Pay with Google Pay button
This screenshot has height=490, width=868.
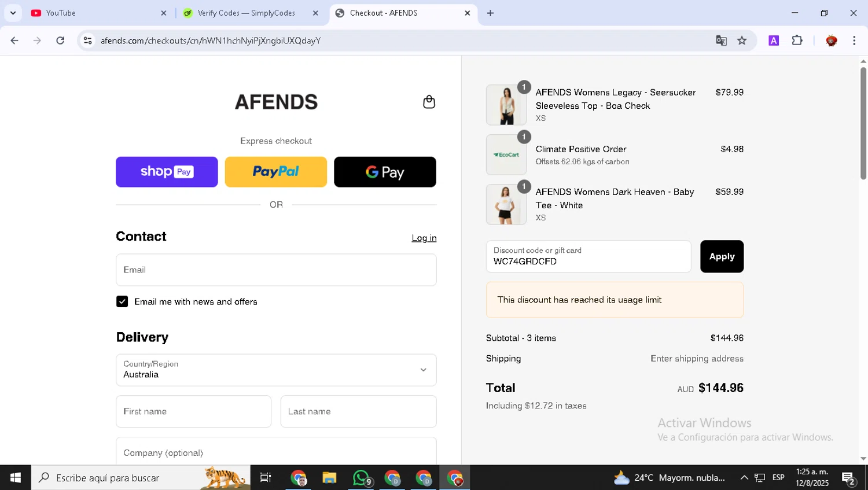pos(385,172)
